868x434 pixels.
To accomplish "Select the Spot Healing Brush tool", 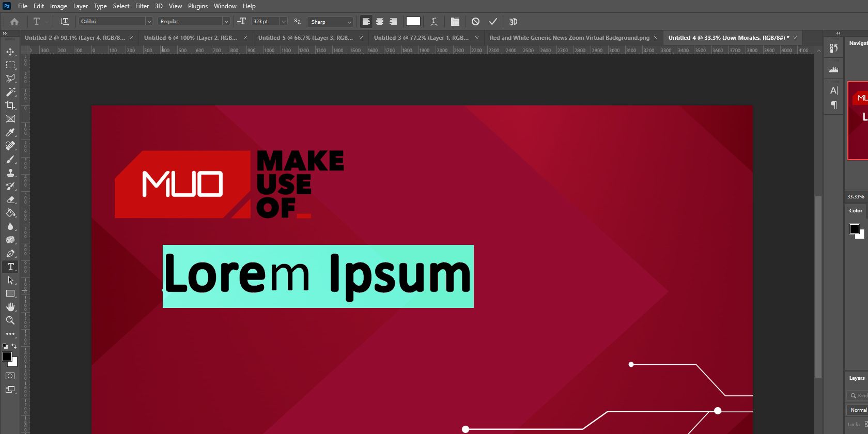I will point(10,146).
